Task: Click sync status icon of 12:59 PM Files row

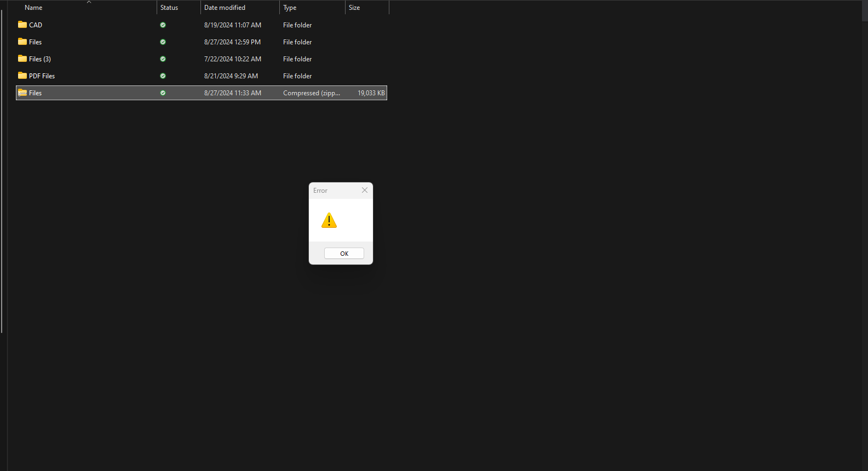Action: [x=163, y=42]
